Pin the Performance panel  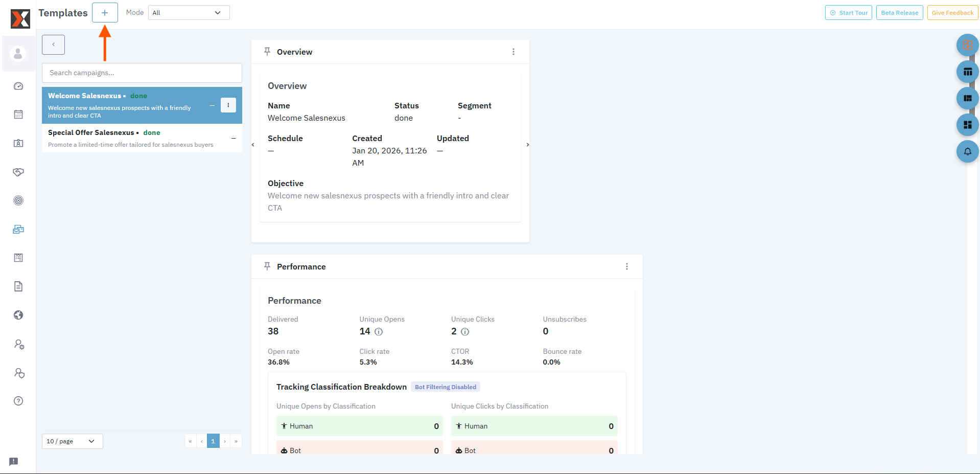click(x=267, y=266)
